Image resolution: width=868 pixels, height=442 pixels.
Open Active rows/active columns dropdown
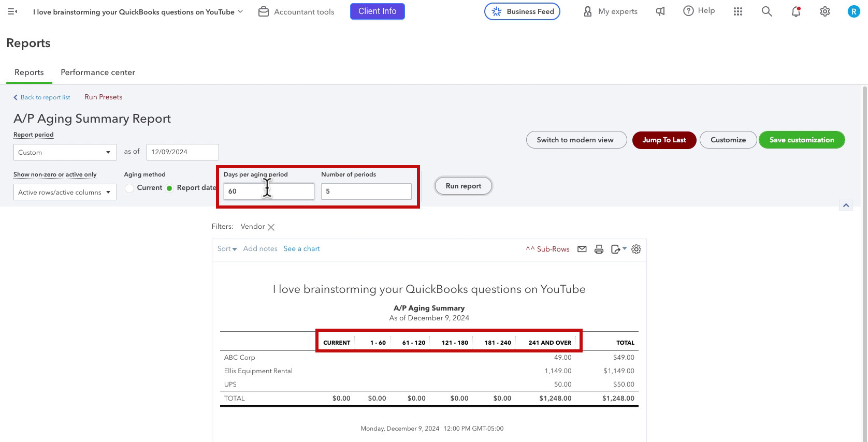click(x=65, y=192)
